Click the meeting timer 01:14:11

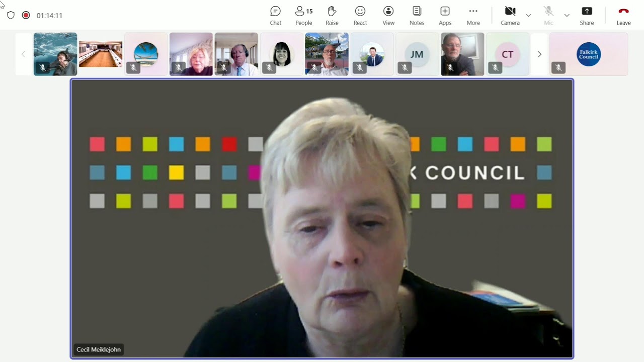(49, 16)
